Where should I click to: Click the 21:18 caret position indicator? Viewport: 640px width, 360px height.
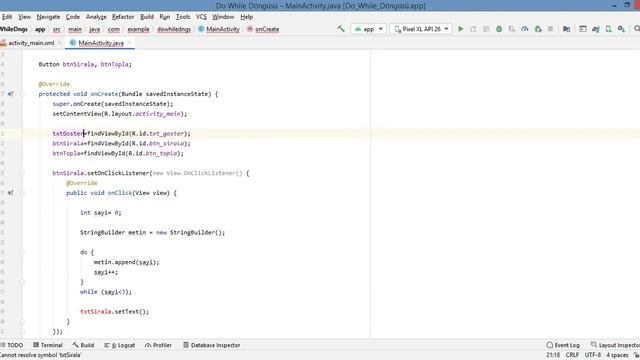553,355
